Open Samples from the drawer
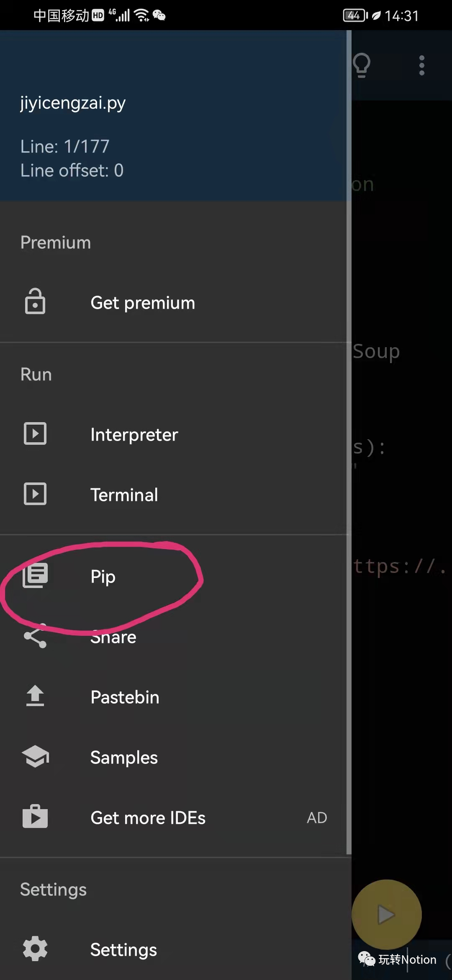This screenshot has height=980, width=452. tap(124, 758)
